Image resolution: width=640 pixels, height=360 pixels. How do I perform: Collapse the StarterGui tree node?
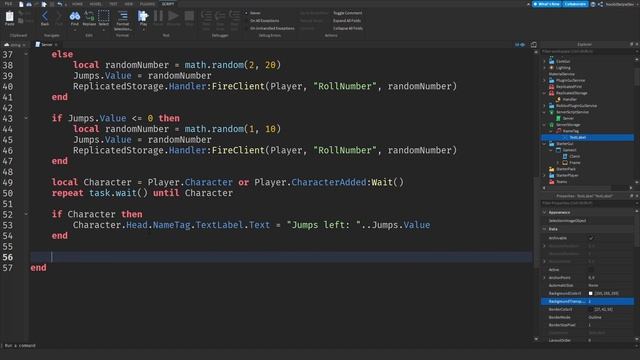point(544,144)
